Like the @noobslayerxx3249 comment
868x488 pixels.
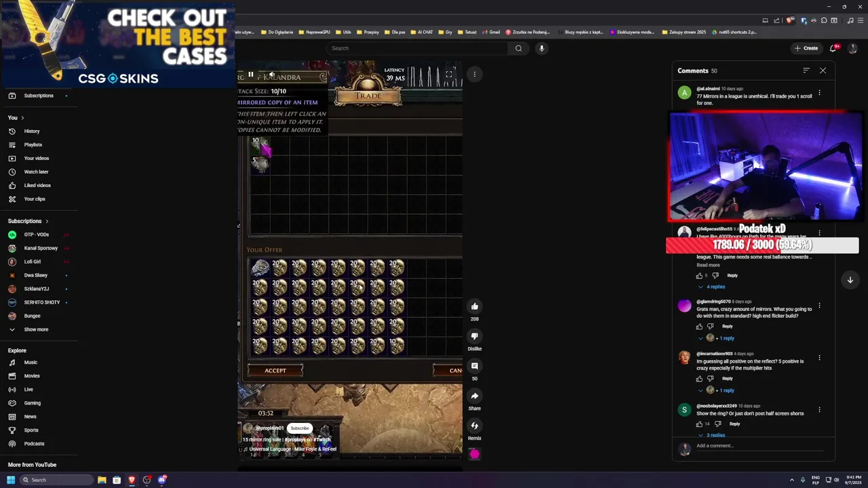pos(699,424)
